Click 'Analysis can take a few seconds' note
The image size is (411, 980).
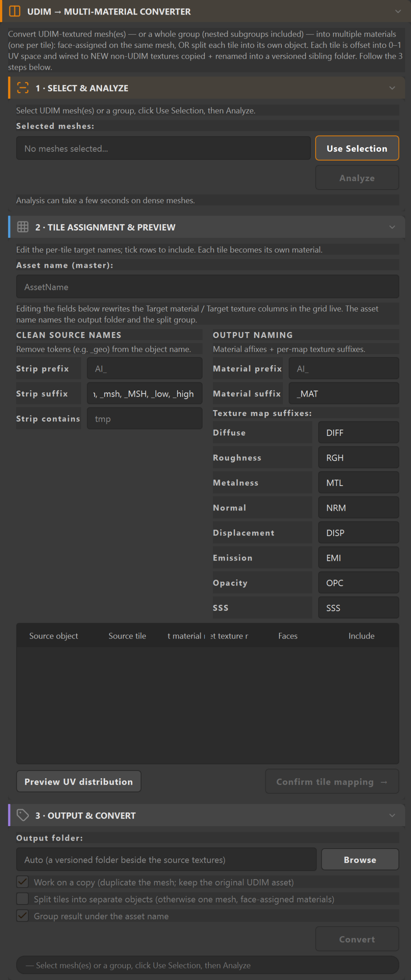click(x=105, y=200)
